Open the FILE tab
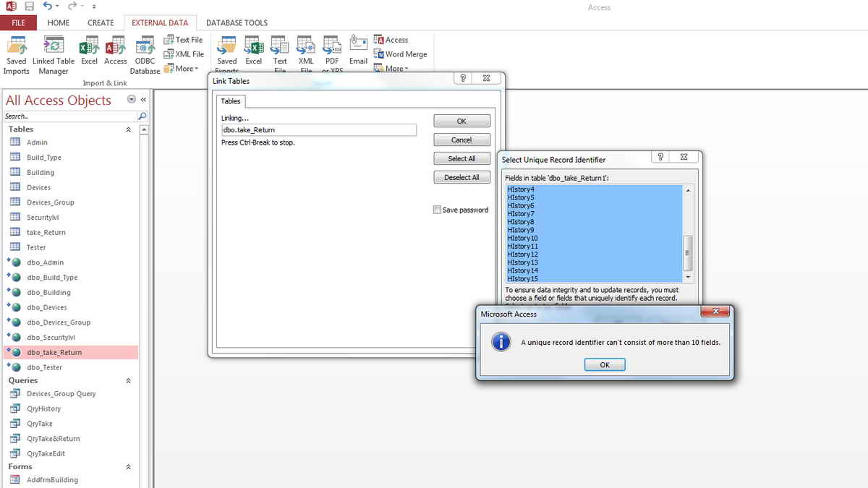This screenshot has height=488, width=868. pyautogui.click(x=18, y=23)
